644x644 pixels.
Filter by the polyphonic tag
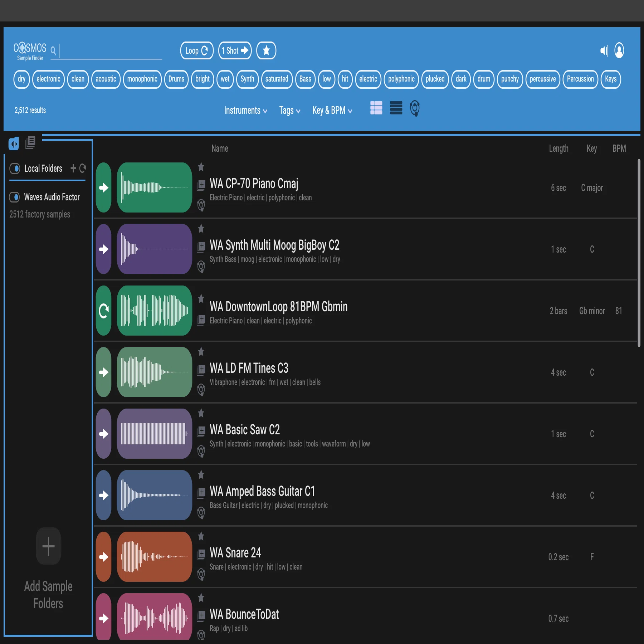pos(401,79)
